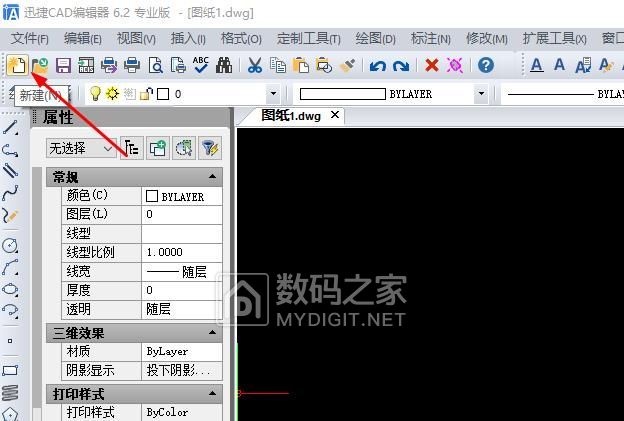Close the 图纸1.dwg tab
Viewport: 624px width, 421px height.
(x=335, y=115)
